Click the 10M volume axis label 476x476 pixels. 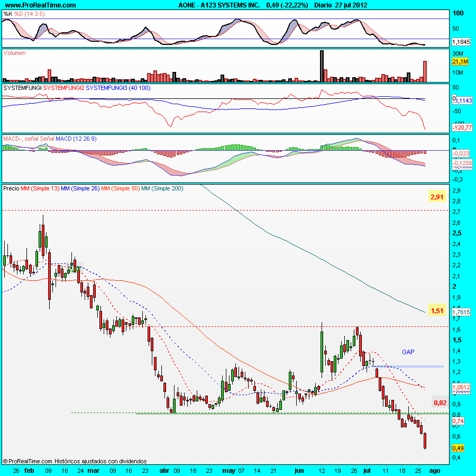coord(458,72)
